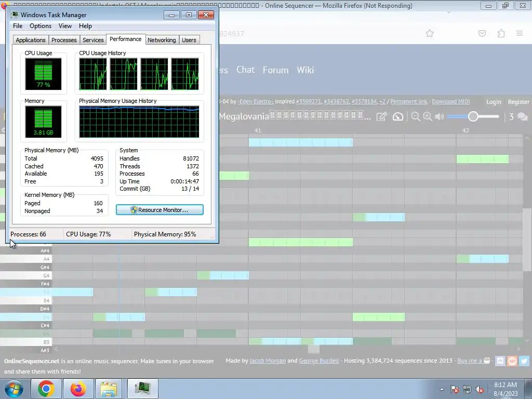Click the sequencer volume slider handle
532x399 pixels.
tap(473, 117)
